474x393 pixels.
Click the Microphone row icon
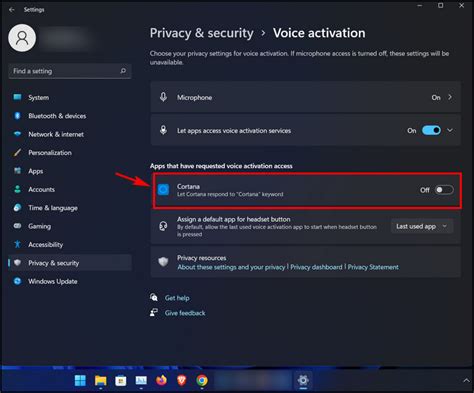163,97
